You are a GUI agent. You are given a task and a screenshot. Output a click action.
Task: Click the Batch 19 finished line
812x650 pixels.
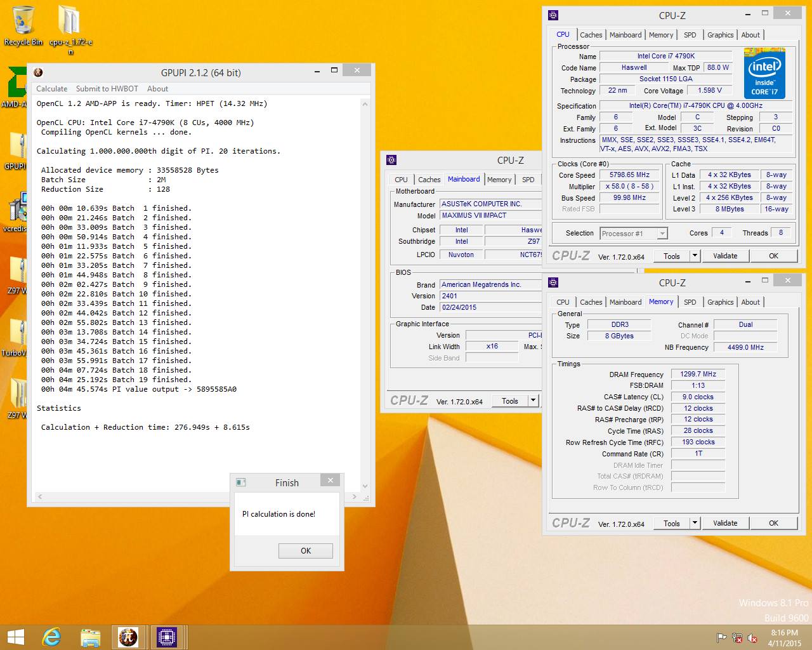116,380
